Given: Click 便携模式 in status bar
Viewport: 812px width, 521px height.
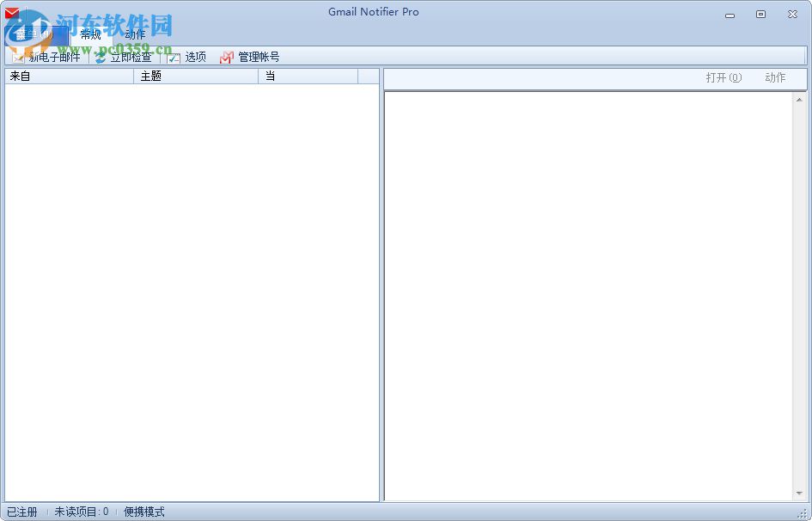Looking at the screenshot, I should (x=144, y=512).
